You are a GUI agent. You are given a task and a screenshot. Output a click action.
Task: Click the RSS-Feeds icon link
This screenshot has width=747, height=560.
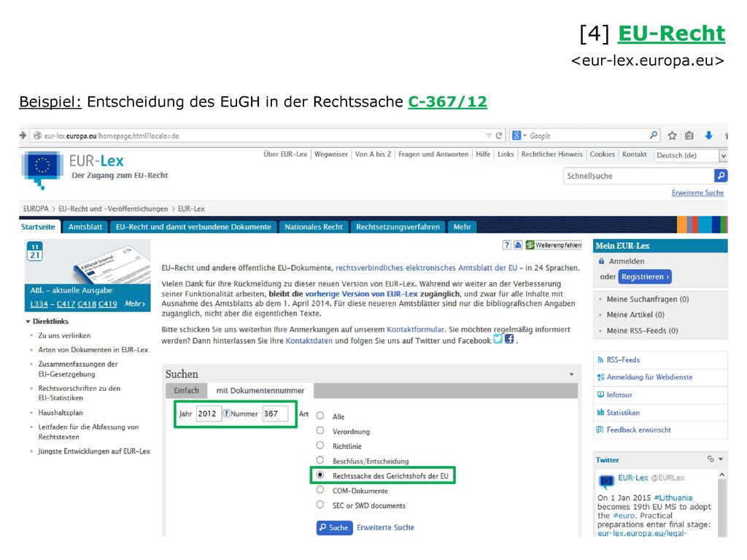point(600,360)
